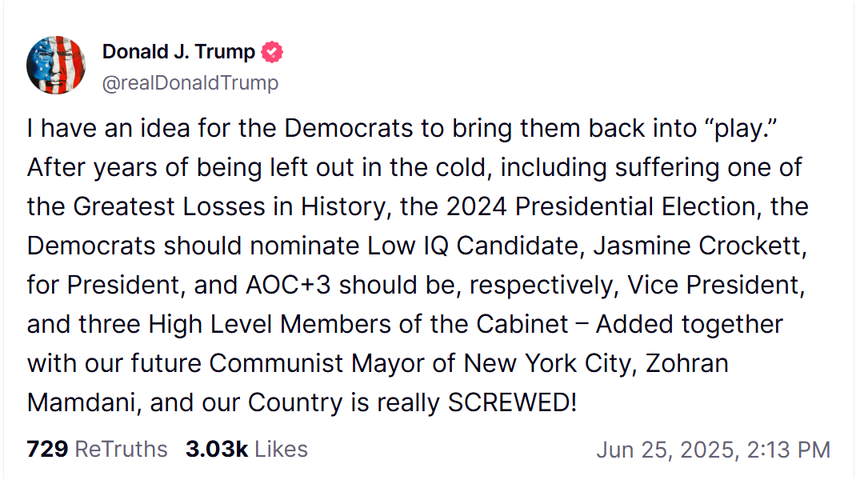Click the word SCREWED! in the post
The image size is (868, 480).
click(513, 402)
